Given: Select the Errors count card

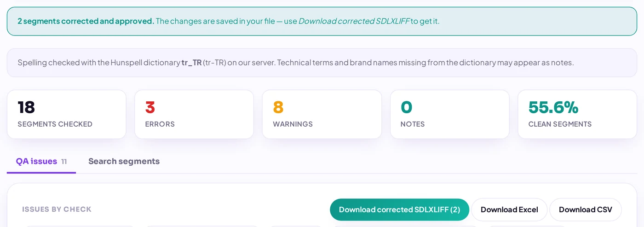Looking at the screenshot, I should tap(194, 114).
